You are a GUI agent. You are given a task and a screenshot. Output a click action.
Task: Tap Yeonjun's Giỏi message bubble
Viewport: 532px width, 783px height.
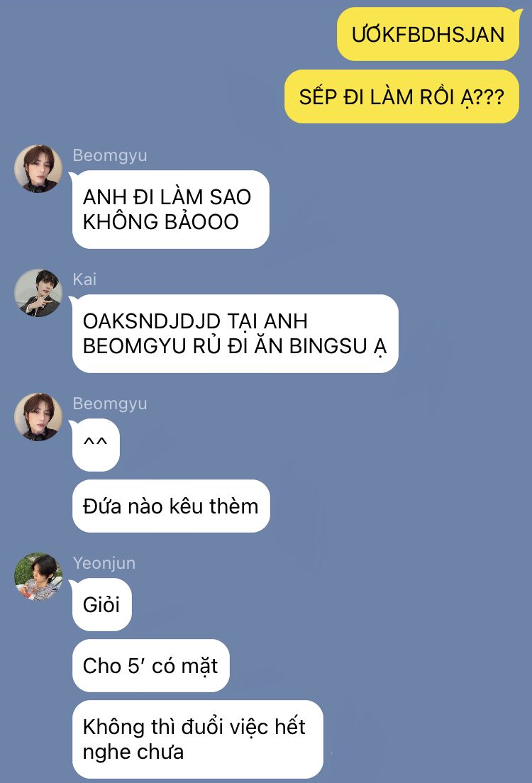click(x=101, y=604)
